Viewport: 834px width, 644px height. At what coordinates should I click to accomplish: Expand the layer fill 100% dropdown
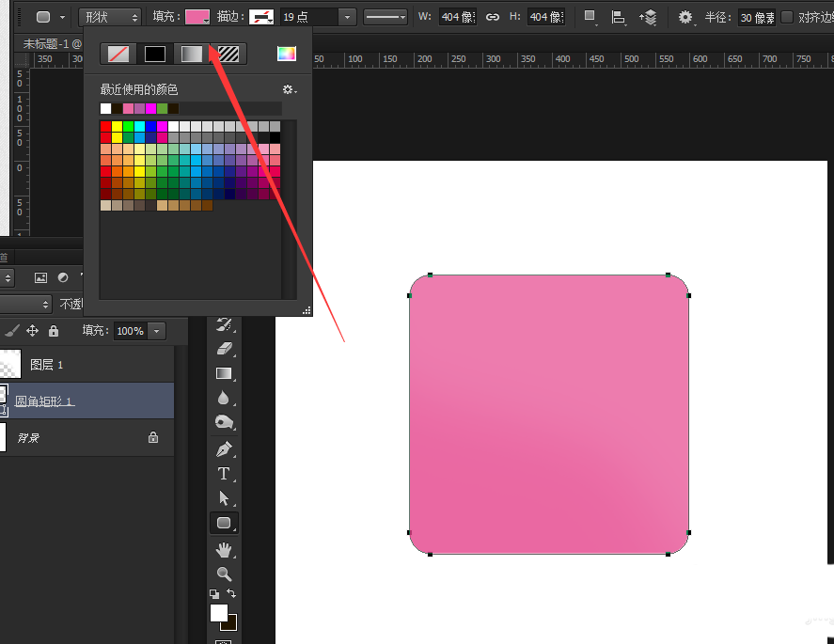(x=156, y=331)
